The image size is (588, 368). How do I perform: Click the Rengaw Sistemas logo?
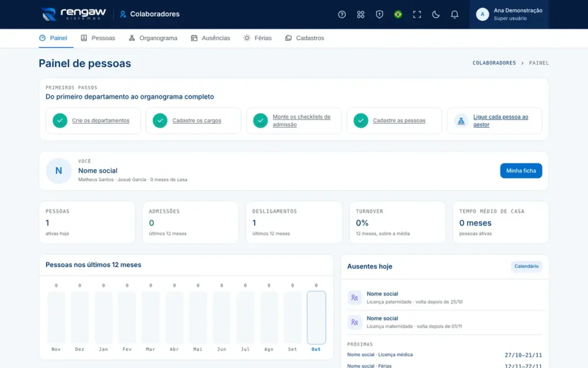pos(74,14)
